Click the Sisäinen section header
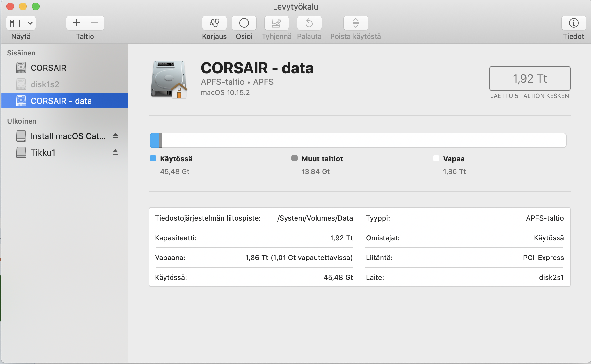The height and width of the screenshot is (364, 591). [21, 53]
